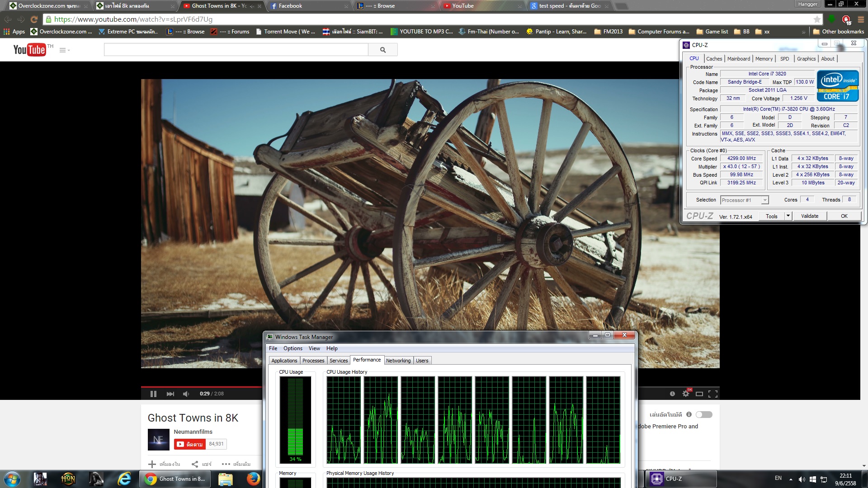The height and width of the screenshot is (488, 868).
Task: Reload the page in Chrome
Action: click(34, 19)
